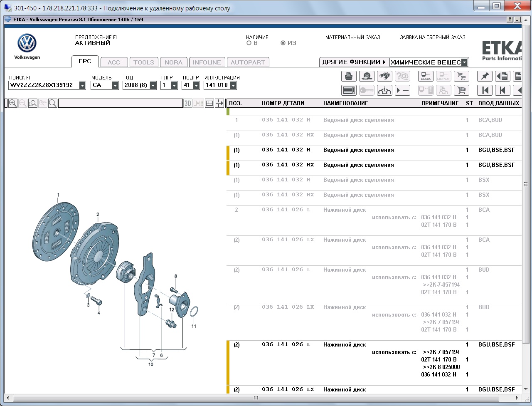Click the vehicle information icon
The image size is (532, 406).
coord(384,90)
